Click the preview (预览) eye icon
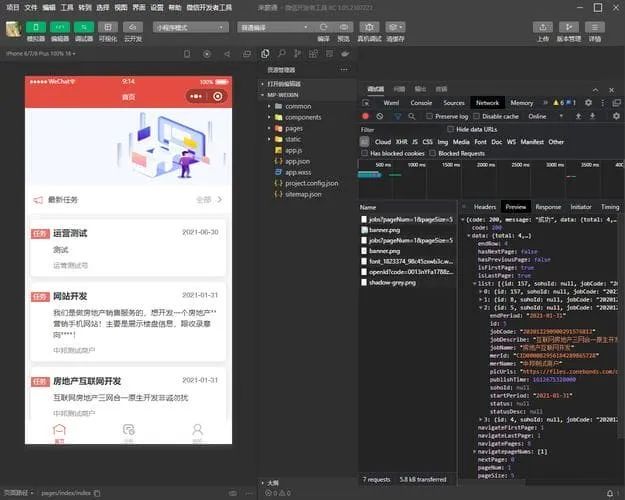The width and height of the screenshot is (625, 500). tap(344, 27)
